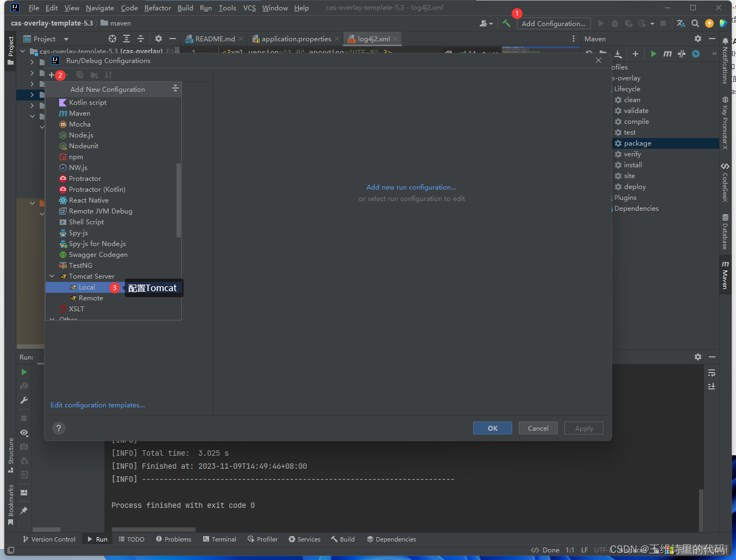Open wrench settings icon in Run panel
736x560 pixels.
24,400
